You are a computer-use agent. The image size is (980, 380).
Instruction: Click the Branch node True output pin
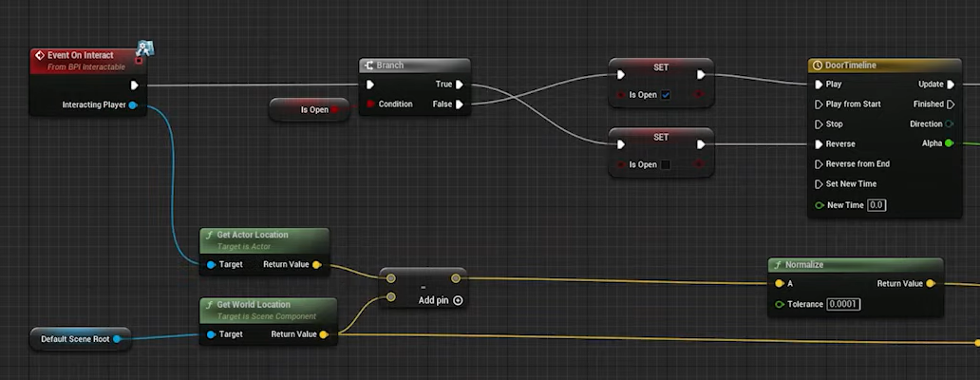coord(460,85)
